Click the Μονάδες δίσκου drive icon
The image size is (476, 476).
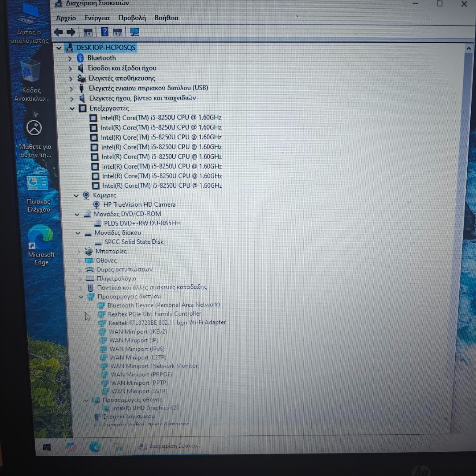(88, 234)
